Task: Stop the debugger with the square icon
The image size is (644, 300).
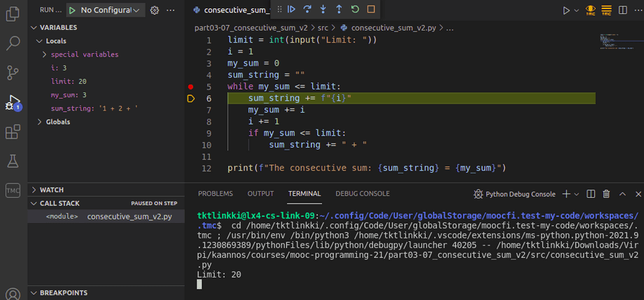Action: point(371,10)
